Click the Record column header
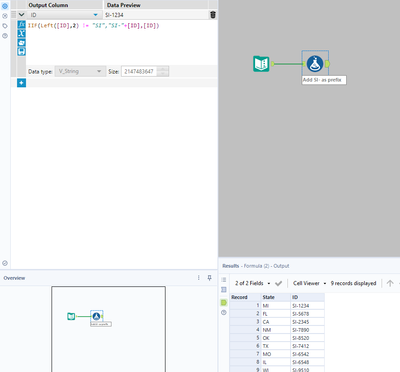 tap(245, 297)
